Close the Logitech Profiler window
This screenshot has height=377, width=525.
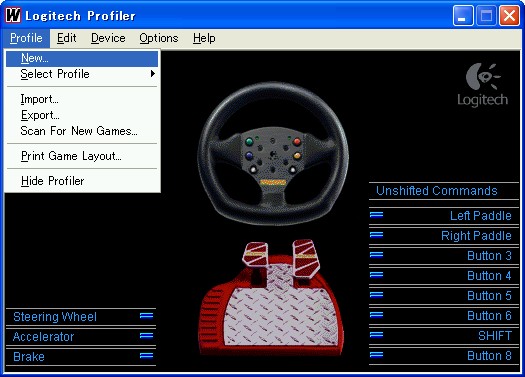(509, 15)
